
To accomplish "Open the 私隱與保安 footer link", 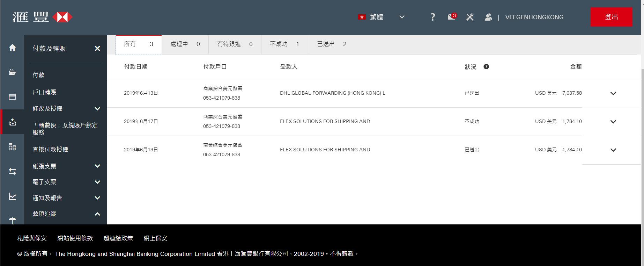I will (x=32, y=238).
